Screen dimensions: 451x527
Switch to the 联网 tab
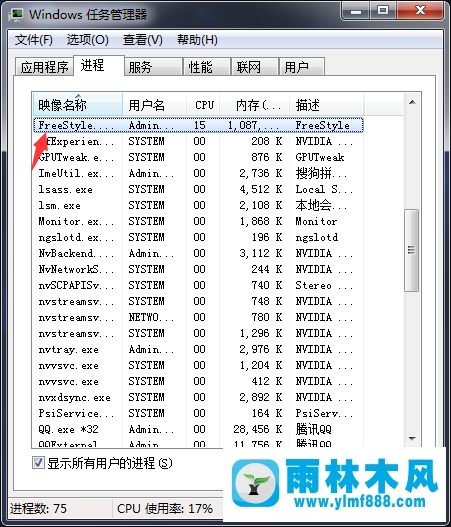[255, 67]
